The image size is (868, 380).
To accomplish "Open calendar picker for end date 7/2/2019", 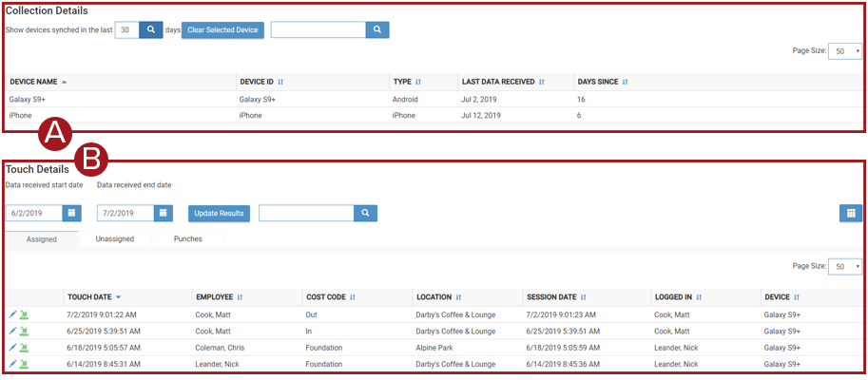I will (x=163, y=213).
